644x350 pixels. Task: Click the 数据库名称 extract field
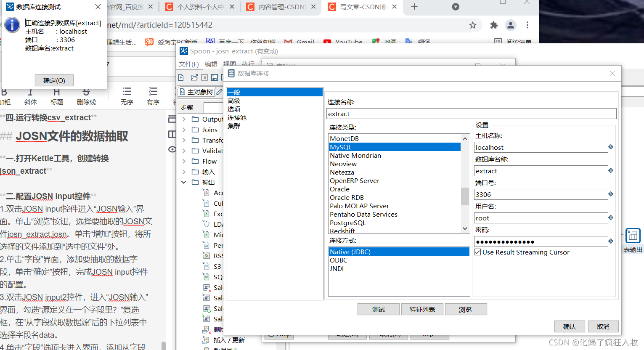[x=541, y=171]
